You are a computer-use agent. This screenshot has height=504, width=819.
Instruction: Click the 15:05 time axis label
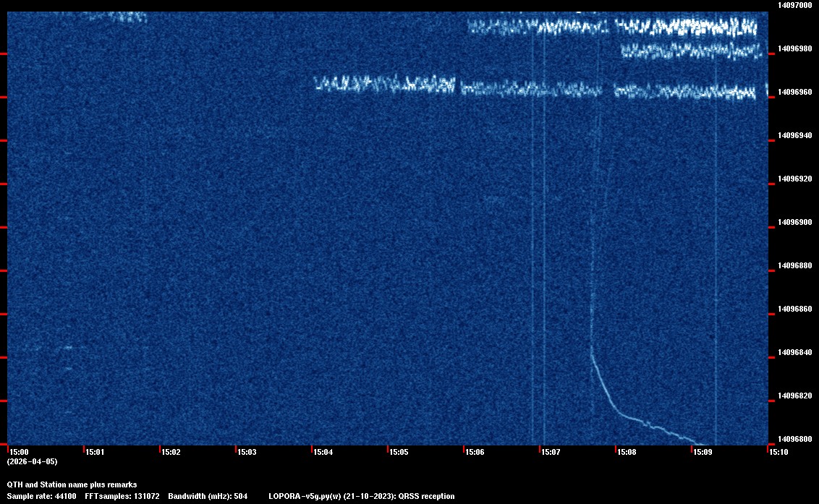[x=399, y=452]
